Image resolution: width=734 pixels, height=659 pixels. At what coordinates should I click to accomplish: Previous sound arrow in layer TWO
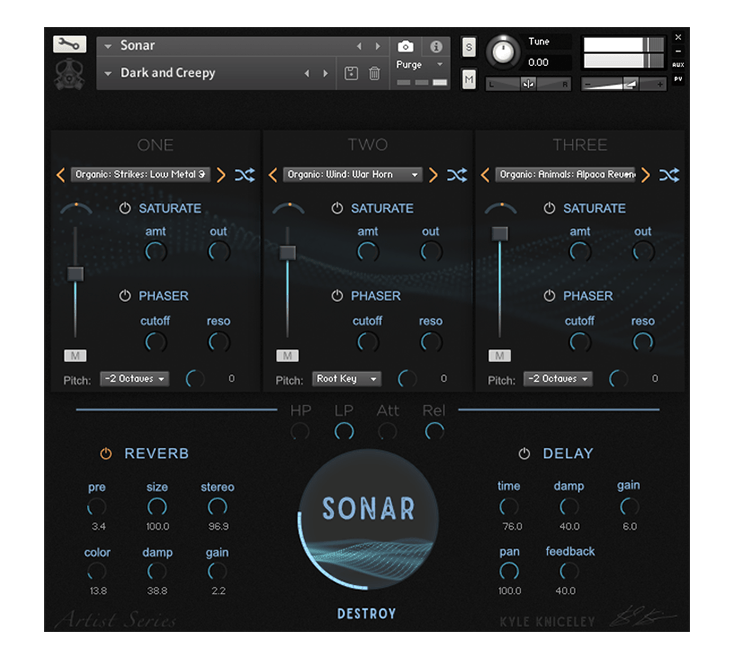click(273, 175)
